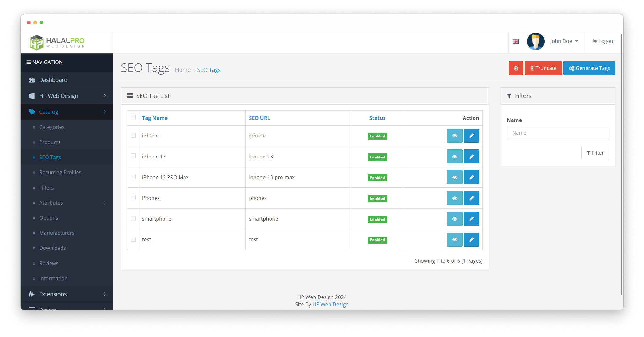View the smartphone tag eye icon
The width and height of the screenshot is (644, 337).
pos(454,219)
